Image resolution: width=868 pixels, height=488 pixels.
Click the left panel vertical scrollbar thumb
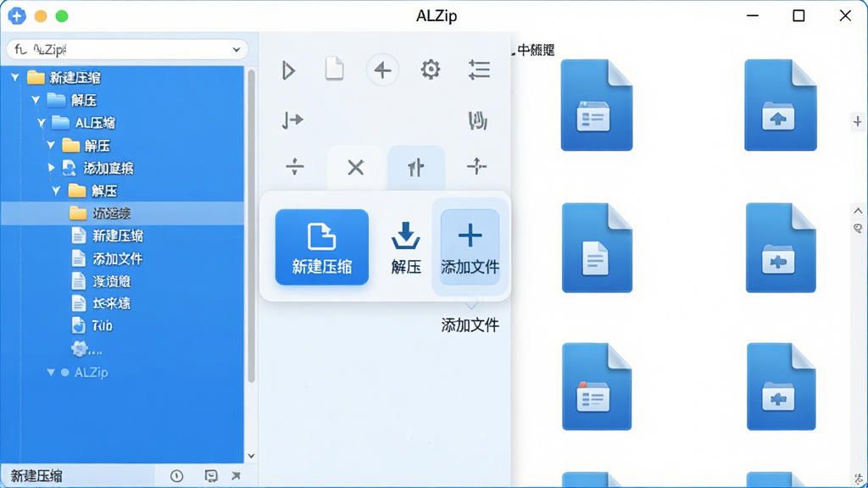pyautogui.click(x=251, y=225)
